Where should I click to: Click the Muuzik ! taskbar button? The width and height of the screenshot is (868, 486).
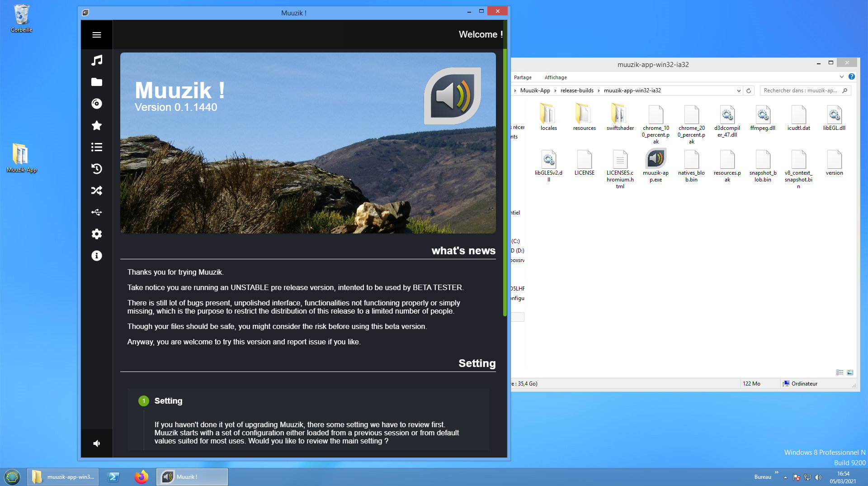pos(192,477)
